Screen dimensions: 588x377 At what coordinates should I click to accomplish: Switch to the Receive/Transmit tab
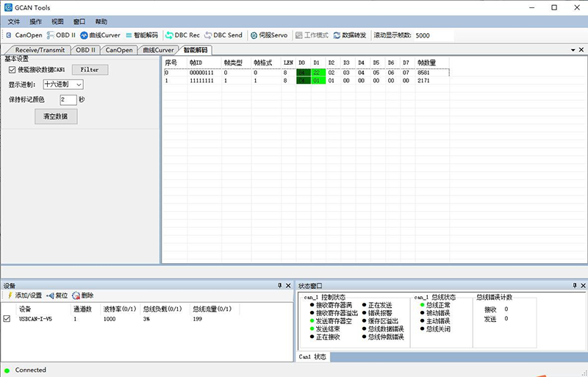tap(40, 50)
